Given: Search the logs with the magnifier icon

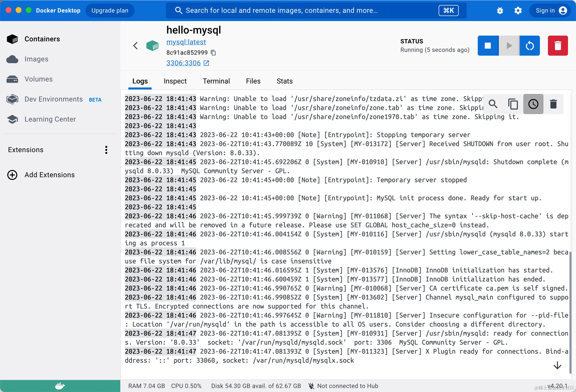Looking at the screenshot, I should click(x=493, y=104).
